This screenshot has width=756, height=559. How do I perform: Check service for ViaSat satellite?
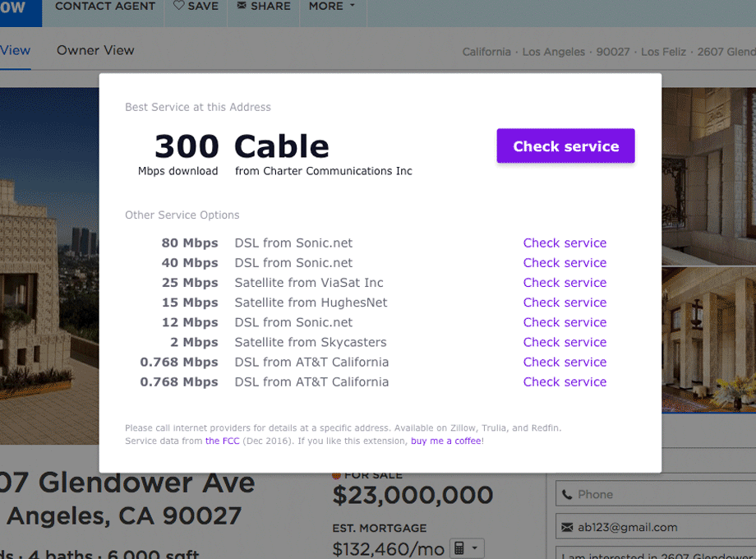[x=565, y=283]
